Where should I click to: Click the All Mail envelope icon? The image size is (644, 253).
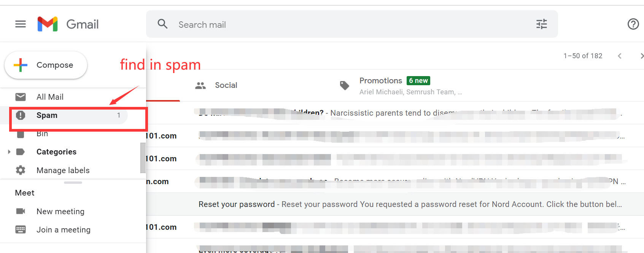pos(21,97)
